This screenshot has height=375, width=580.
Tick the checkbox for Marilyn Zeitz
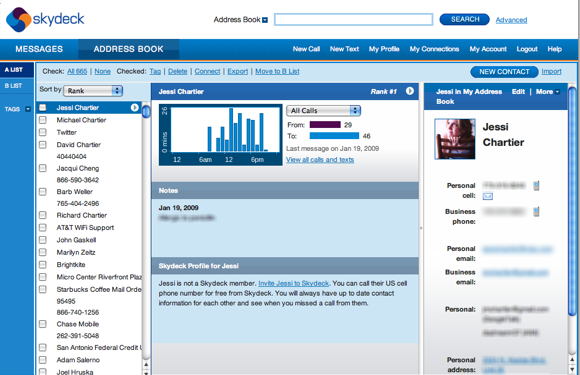pyautogui.click(x=43, y=252)
